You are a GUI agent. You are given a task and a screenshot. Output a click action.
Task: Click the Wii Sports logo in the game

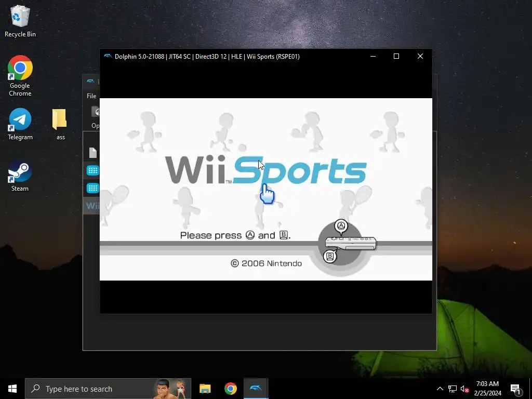265,170
